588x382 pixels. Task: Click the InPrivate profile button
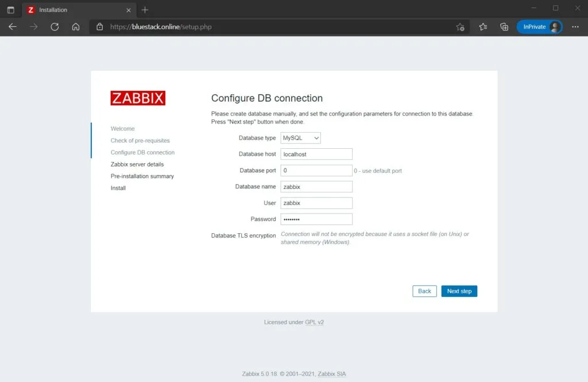coord(540,26)
